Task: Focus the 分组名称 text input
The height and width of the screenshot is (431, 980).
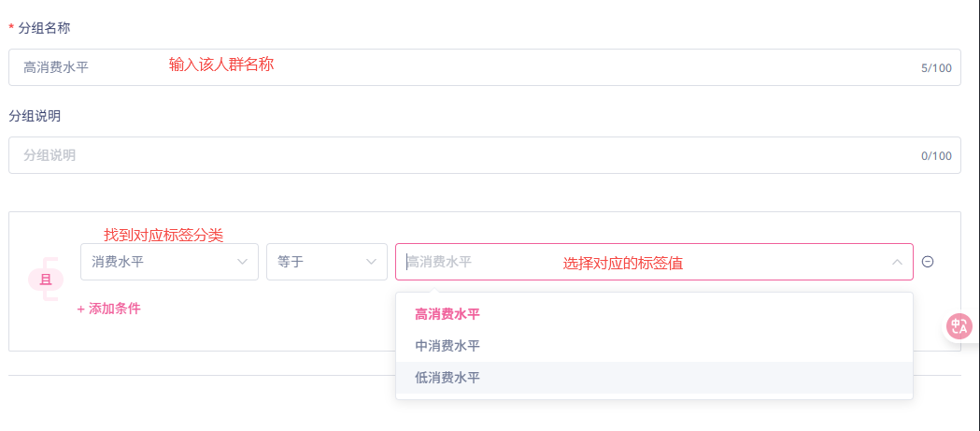Action: tap(484, 67)
